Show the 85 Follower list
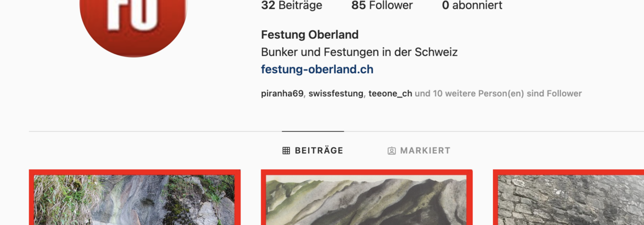 click(x=382, y=6)
